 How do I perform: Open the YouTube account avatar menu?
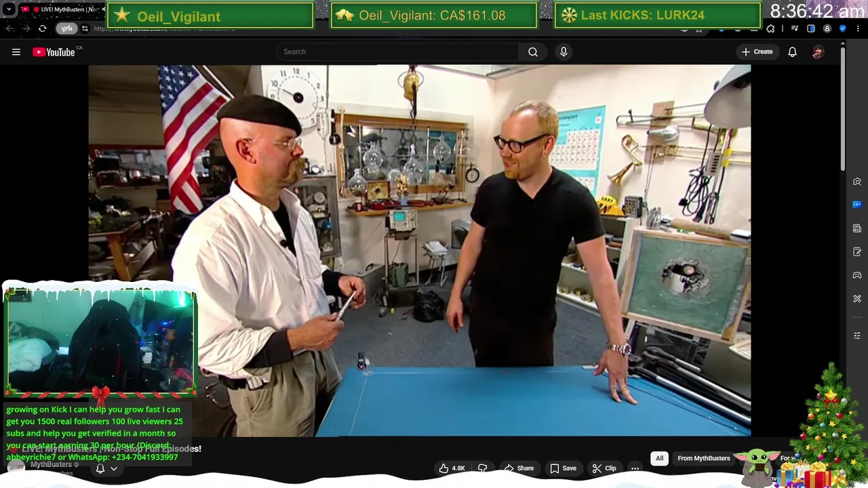pyautogui.click(x=818, y=52)
